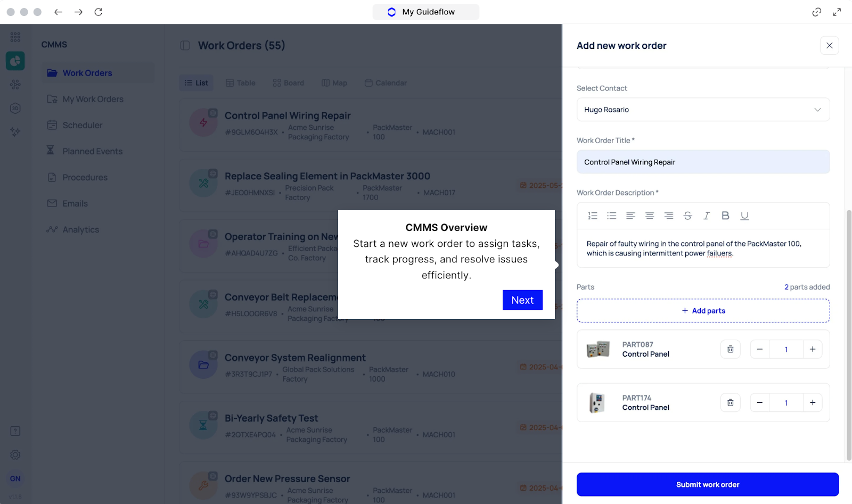The height and width of the screenshot is (504, 852).
Task: Open the Select Contact dropdown
Action: [x=703, y=110]
